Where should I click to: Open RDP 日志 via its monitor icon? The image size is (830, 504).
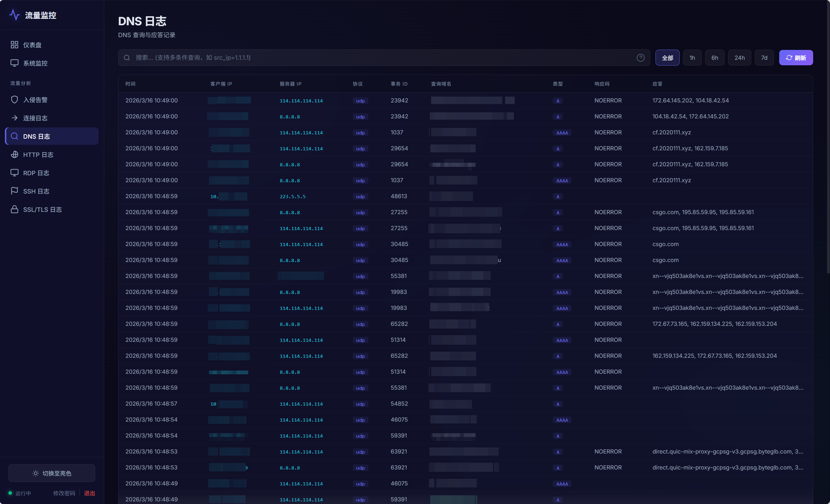15,173
